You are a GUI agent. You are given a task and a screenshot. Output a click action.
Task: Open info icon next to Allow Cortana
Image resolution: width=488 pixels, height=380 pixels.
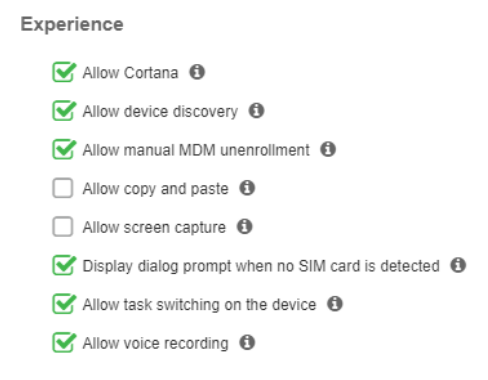pos(197,72)
